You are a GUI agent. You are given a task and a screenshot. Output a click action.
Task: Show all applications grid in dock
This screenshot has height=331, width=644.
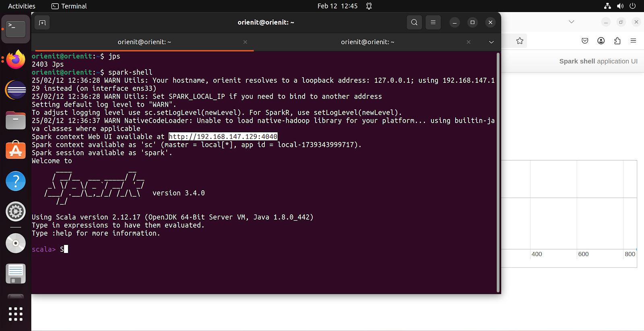16,314
